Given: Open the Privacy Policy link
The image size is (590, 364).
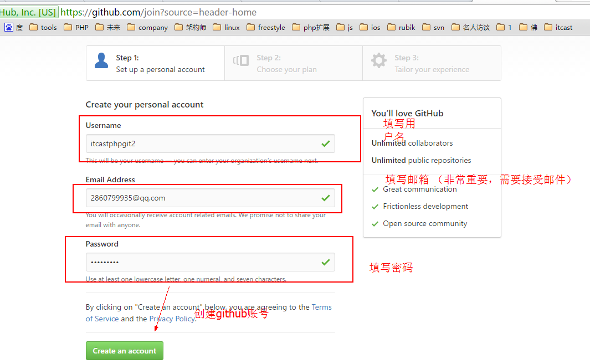Looking at the screenshot, I should 172,319.
